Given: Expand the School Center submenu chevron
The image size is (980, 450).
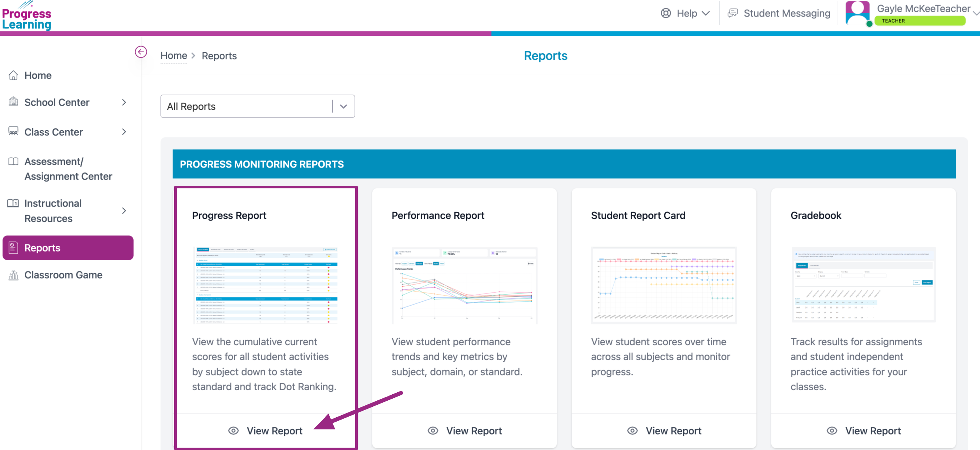Looking at the screenshot, I should (124, 102).
